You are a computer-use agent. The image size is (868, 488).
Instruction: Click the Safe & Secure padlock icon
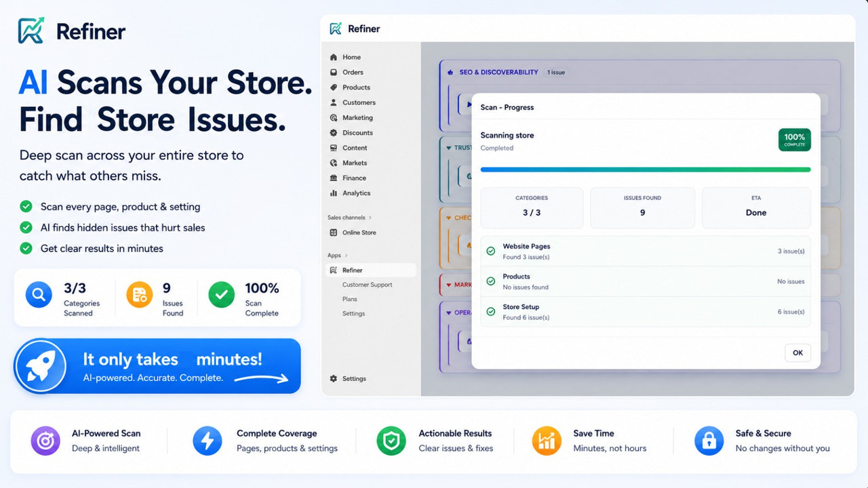click(709, 441)
